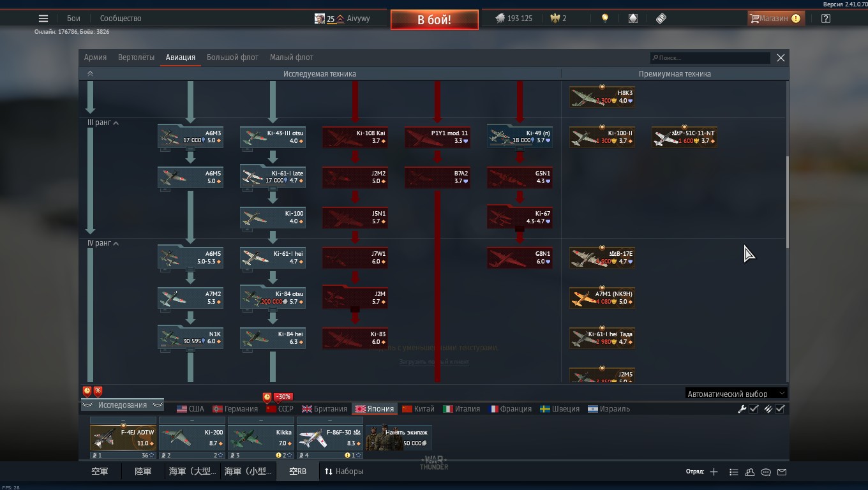Switch to the Большой флот tab
Image resolution: width=868 pixels, height=490 pixels.
click(232, 57)
